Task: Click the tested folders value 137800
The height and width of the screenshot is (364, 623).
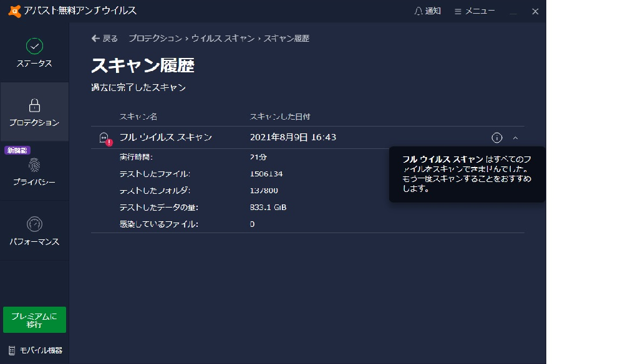Action: click(264, 191)
